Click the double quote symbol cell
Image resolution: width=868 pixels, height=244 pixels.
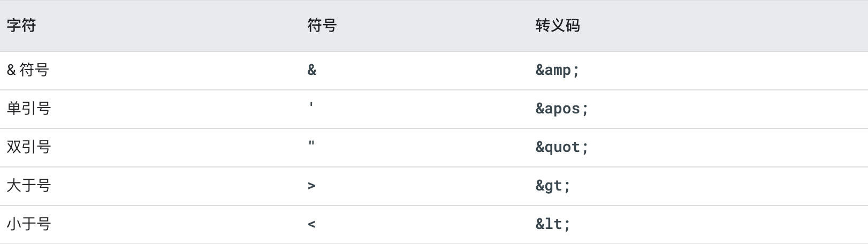coord(311,143)
